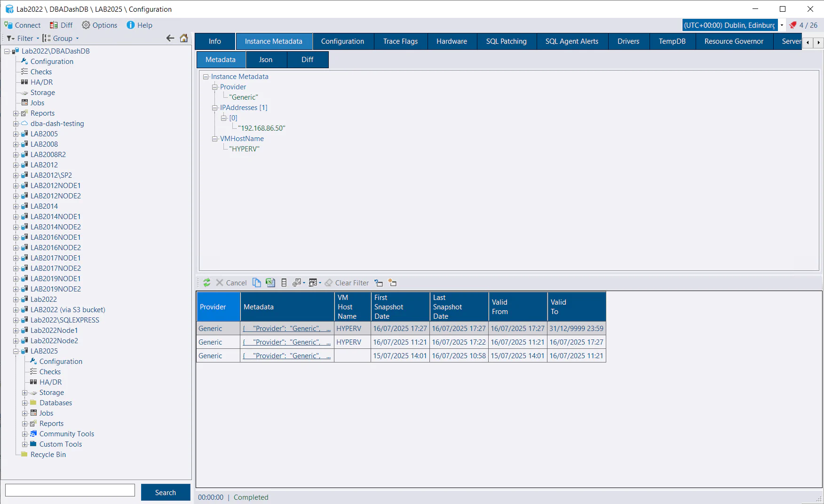The width and height of the screenshot is (824, 504).
Task: Open the Hardware tab
Action: (451, 41)
